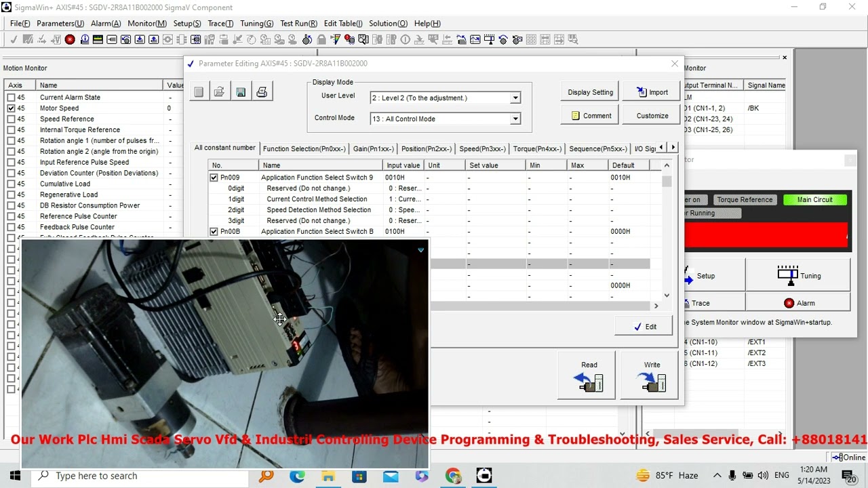Open the User Level dropdown
This screenshot has height=488, width=868.
pyautogui.click(x=515, y=98)
